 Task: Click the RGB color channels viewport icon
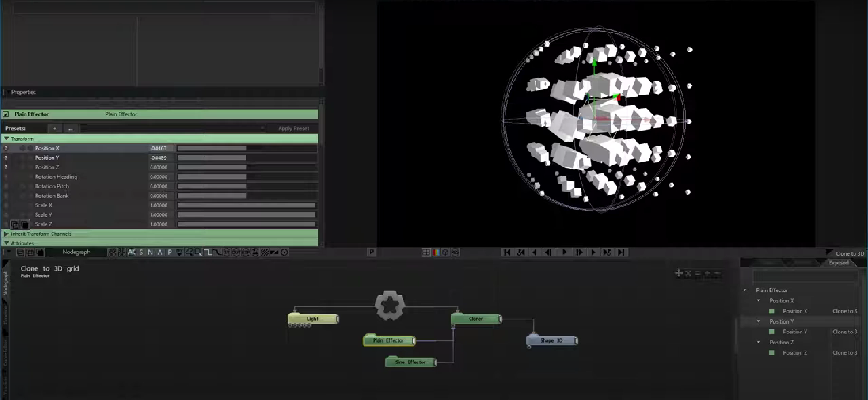tap(436, 252)
